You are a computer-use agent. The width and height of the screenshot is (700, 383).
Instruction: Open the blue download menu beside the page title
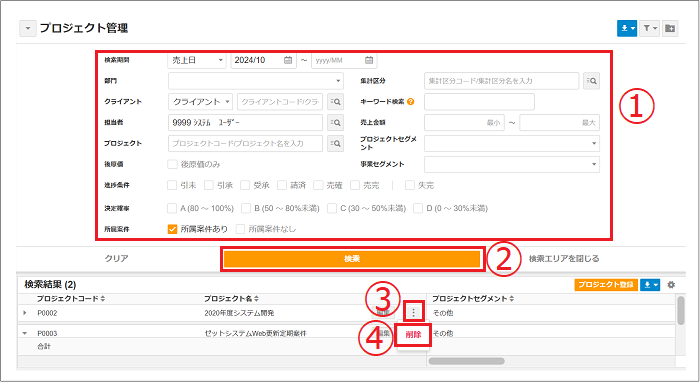pyautogui.click(x=627, y=28)
